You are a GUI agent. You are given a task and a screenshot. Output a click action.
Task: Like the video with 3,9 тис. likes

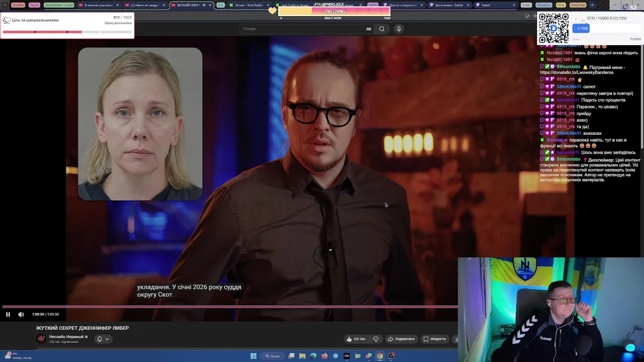[x=356, y=339]
